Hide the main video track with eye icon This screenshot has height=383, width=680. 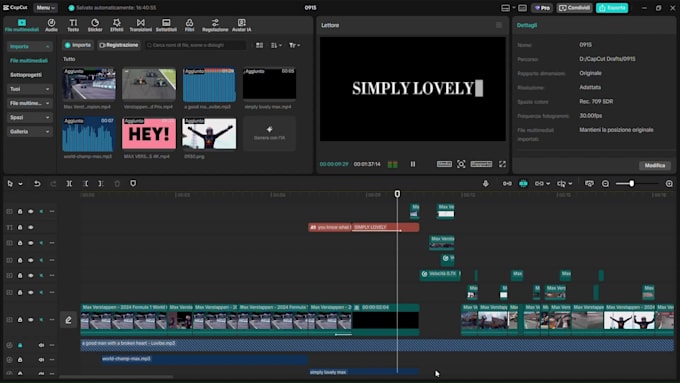[31, 320]
